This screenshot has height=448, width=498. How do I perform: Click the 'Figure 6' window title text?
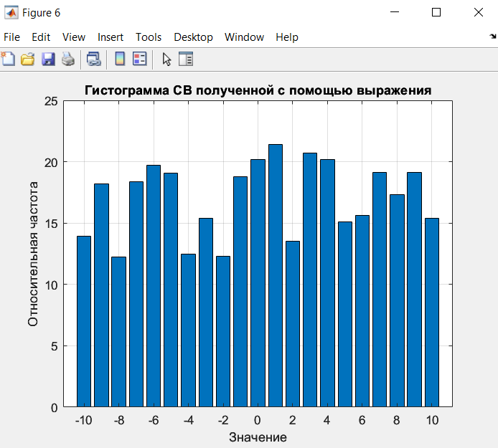(42, 13)
